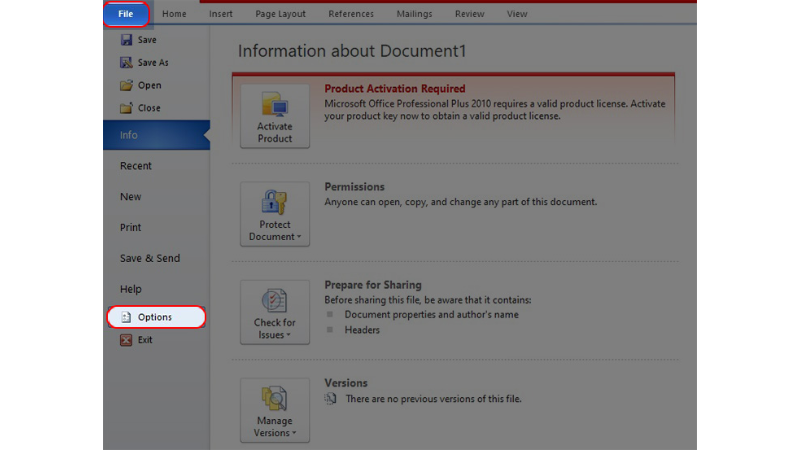Click the Save As icon
800x450 pixels.
pyautogui.click(x=126, y=62)
